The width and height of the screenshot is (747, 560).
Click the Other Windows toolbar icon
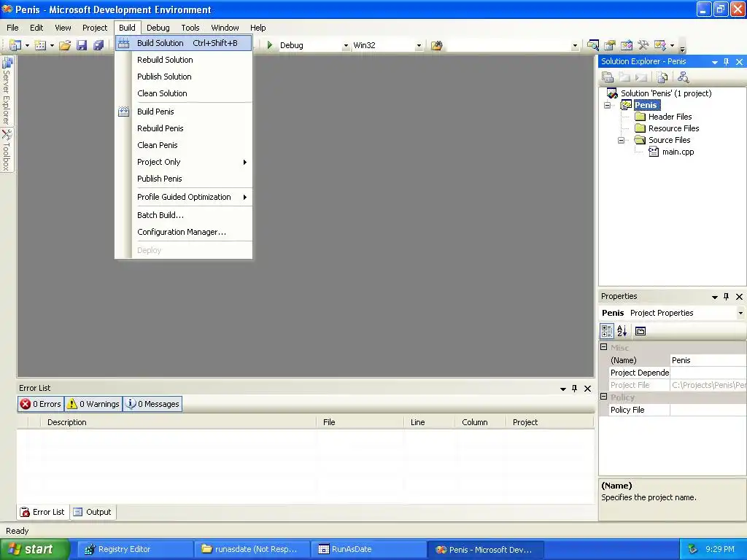[659, 45]
